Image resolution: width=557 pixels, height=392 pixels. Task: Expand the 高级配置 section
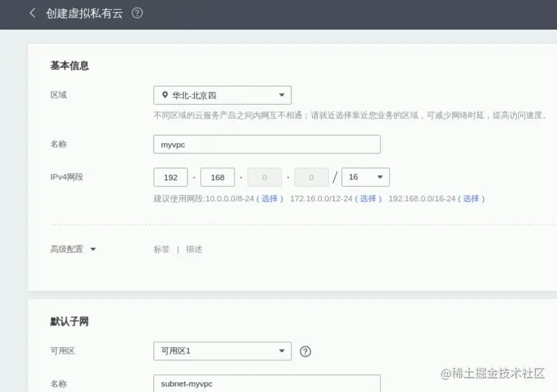click(73, 249)
